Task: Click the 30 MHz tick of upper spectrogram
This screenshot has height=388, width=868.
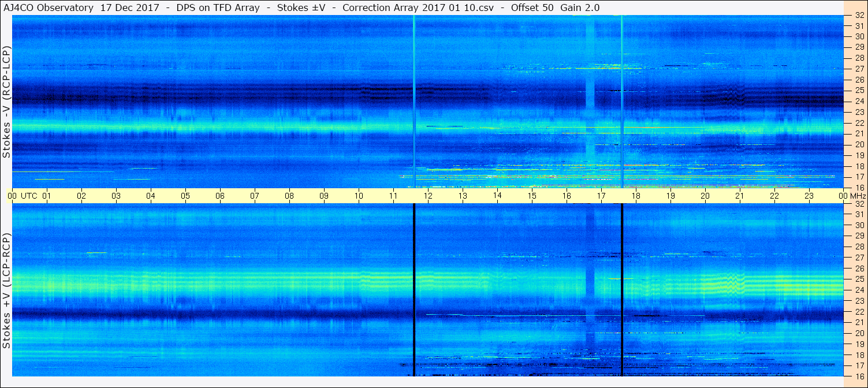Action: (859, 37)
